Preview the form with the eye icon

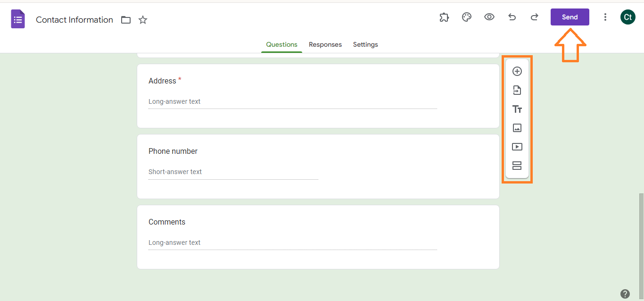(489, 17)
